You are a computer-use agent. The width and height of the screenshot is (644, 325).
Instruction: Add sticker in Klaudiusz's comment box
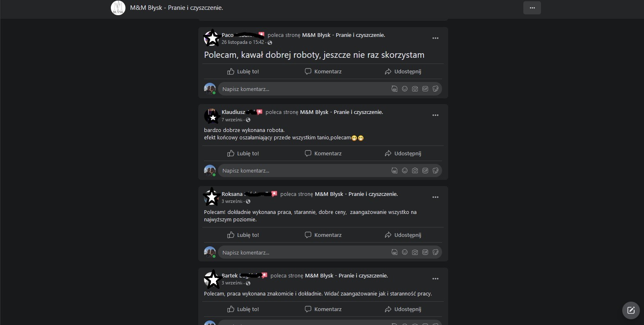(x=435, y=170)
